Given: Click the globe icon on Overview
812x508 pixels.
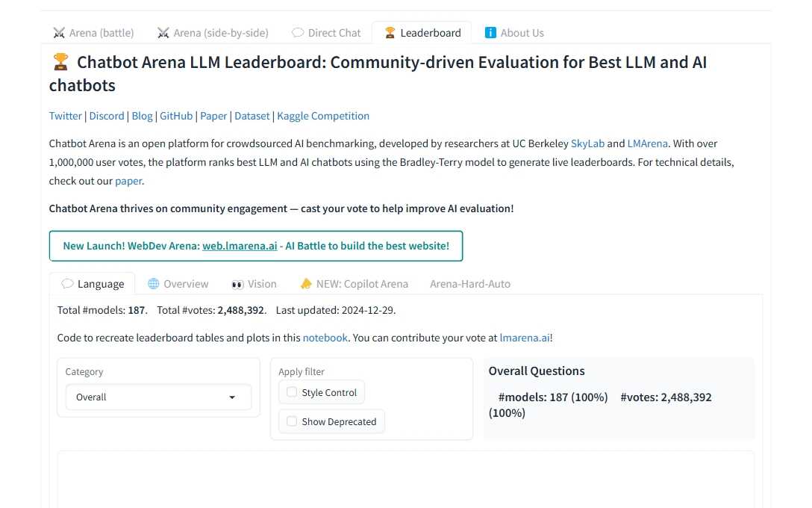Looking at the screenshot, I should pyautogui.click(x=153, y=284).
